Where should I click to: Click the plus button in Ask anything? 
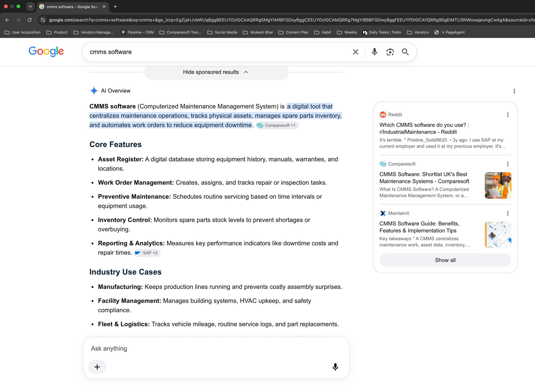(x=97, y=367)
